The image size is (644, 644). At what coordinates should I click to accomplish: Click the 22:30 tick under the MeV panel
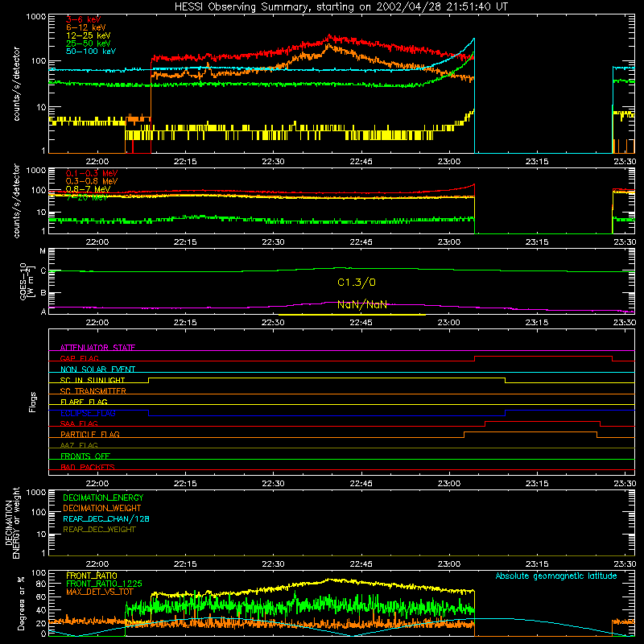273,242
